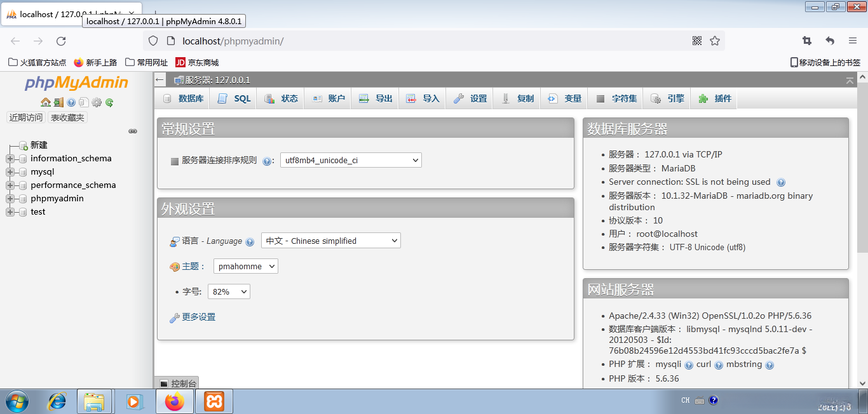Open the 字符集 tab
This screenshot has height=414, width=868.
tap(616, 98)
